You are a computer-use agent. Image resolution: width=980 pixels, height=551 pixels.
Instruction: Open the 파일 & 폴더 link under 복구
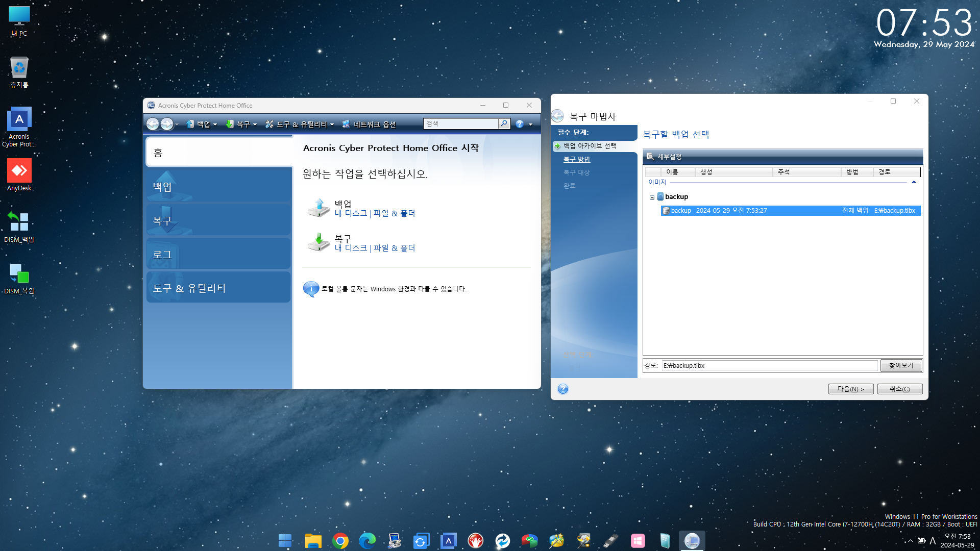coord(394,248)
